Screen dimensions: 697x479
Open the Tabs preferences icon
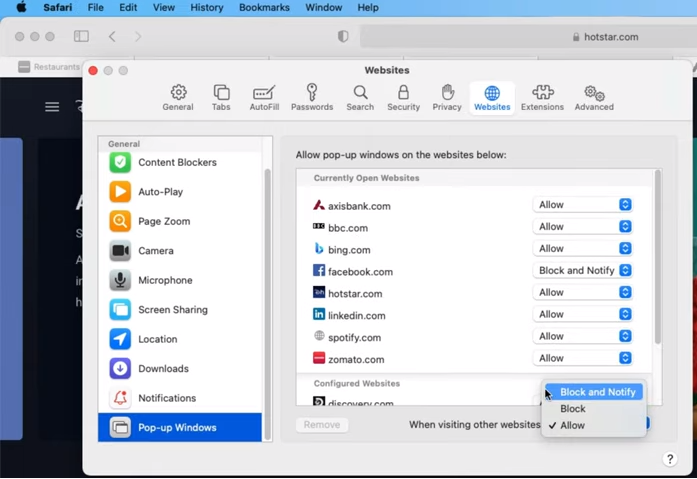(x=221, y=98)
